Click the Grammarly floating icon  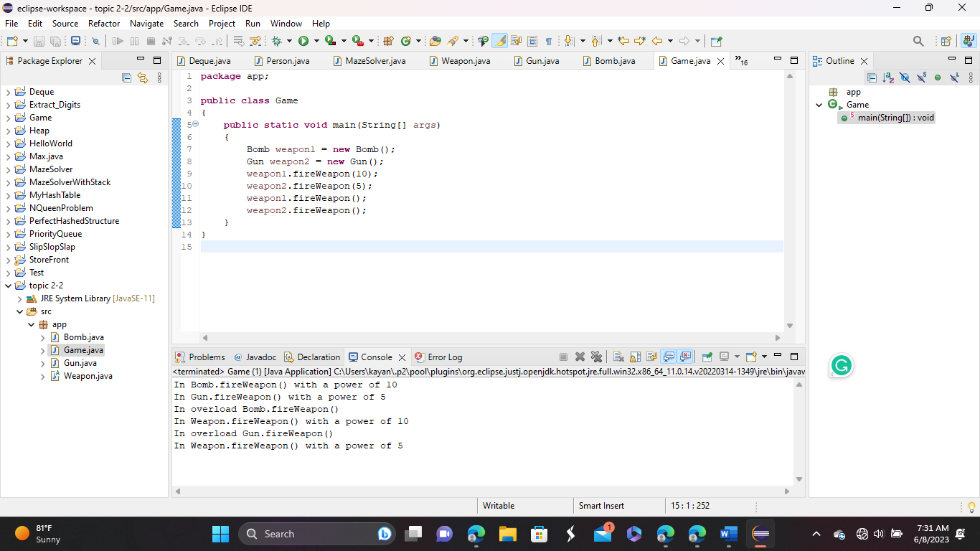(841, 366)
